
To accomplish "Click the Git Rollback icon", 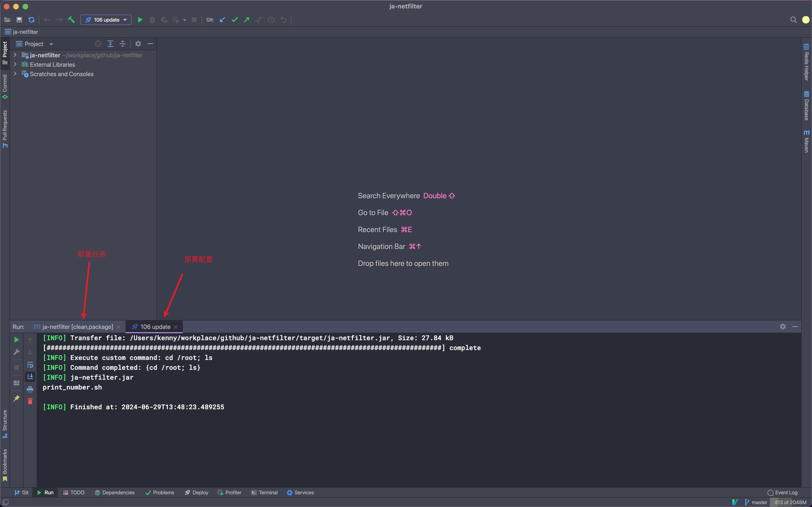I will [284, 20].
